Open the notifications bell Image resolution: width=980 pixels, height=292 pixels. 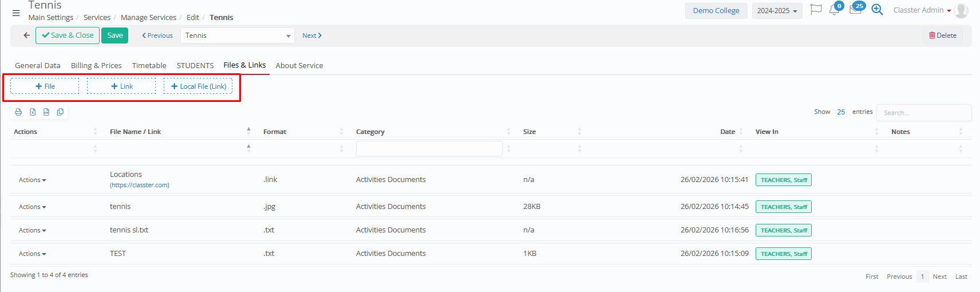coord(835,10)
